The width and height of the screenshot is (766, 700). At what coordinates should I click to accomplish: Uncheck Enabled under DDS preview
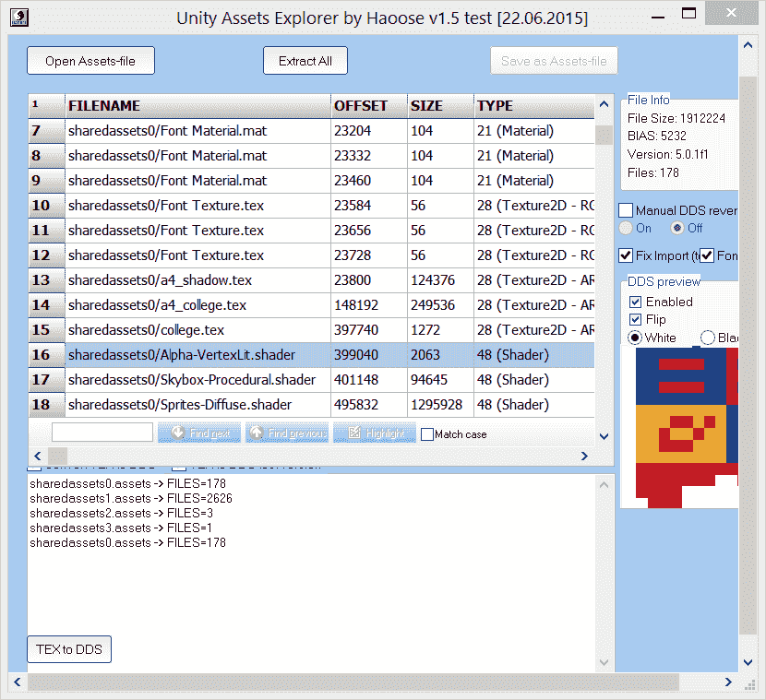[x=634, y=302]
